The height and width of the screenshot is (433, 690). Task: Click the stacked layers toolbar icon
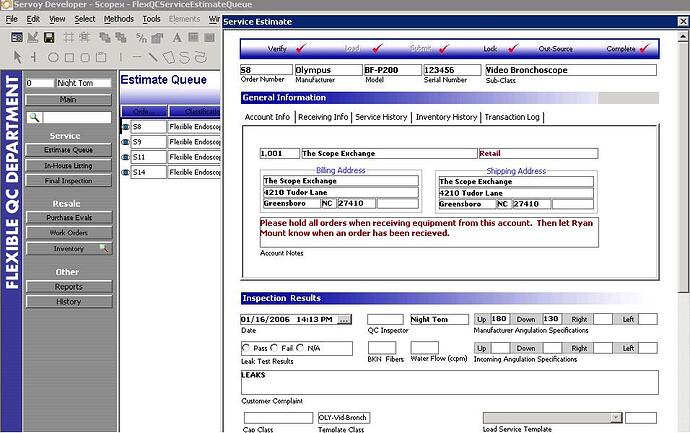click(157, 38)
